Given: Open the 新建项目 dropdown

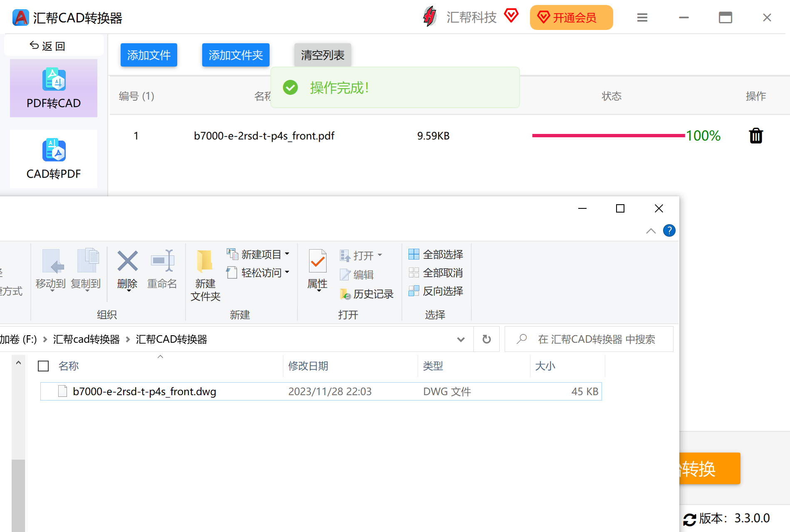Looking at the screenshot, I should (258, 254).
